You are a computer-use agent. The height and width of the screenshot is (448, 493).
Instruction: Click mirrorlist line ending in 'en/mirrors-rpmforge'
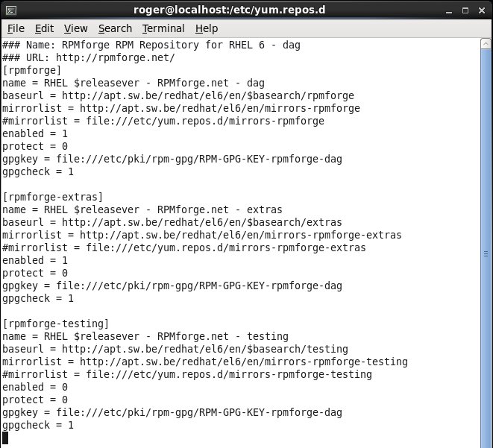[181, 108]
